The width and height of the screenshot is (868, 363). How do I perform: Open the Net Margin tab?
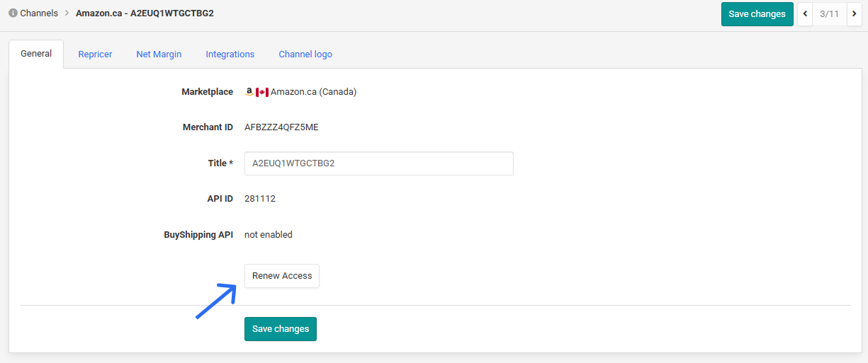159,54
